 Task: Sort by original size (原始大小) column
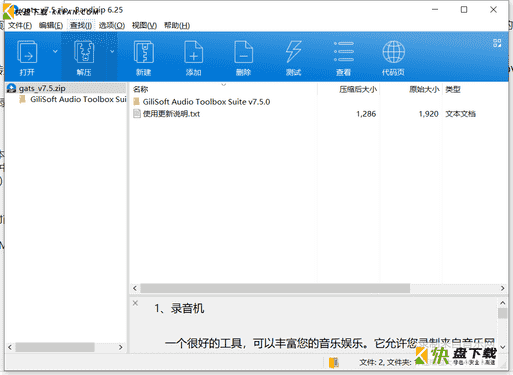pyautogui.click(x=424, y=89)
